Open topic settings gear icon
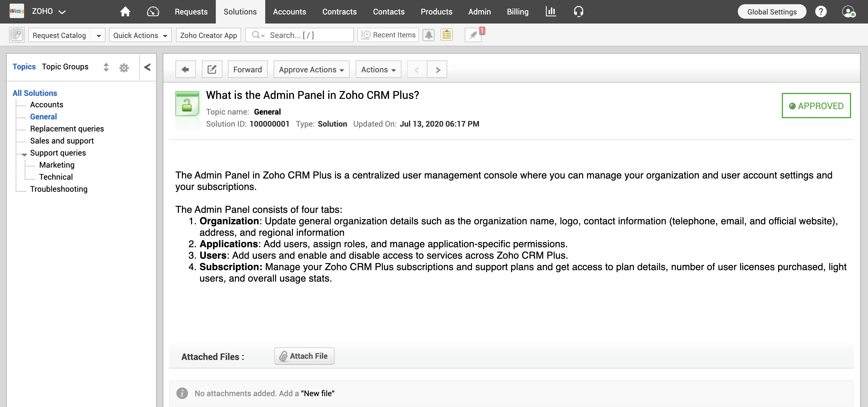Viewport: 868px width, 407px height. click(124, 68)
